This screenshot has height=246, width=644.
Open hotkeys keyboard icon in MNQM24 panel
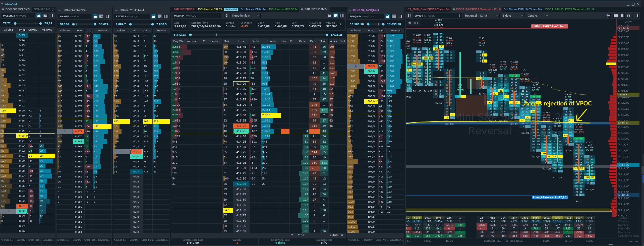394,16
